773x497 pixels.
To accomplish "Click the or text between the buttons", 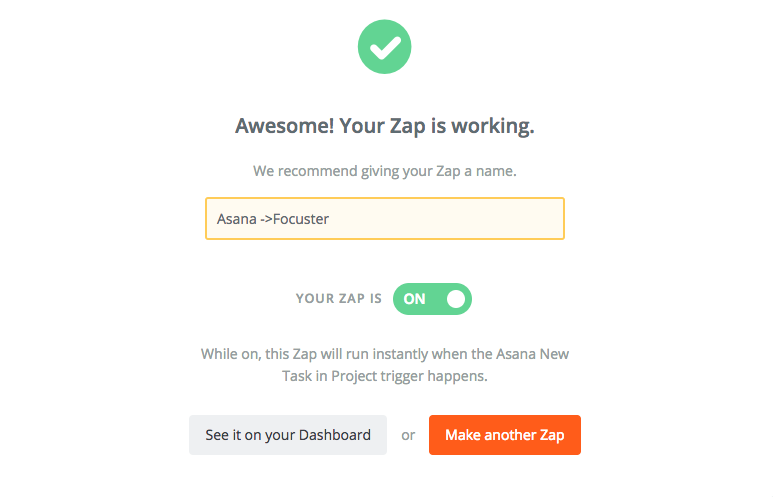I will (x=408, y=435).
